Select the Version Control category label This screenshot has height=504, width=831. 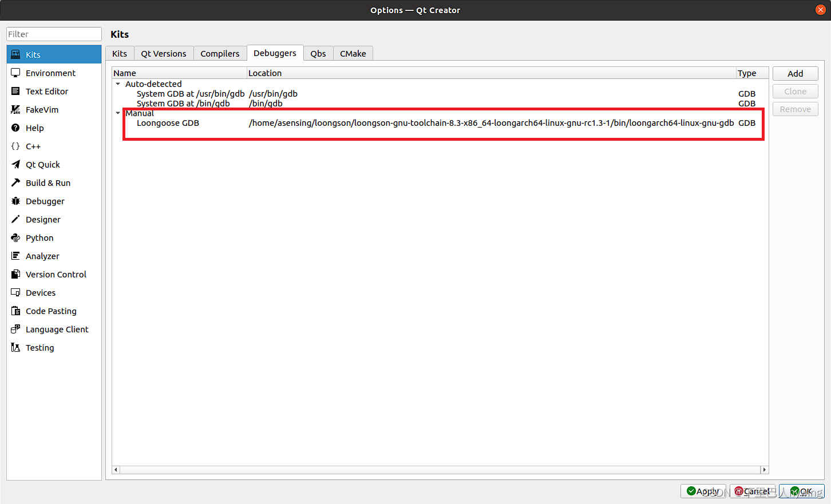click(x=56, y=274)
